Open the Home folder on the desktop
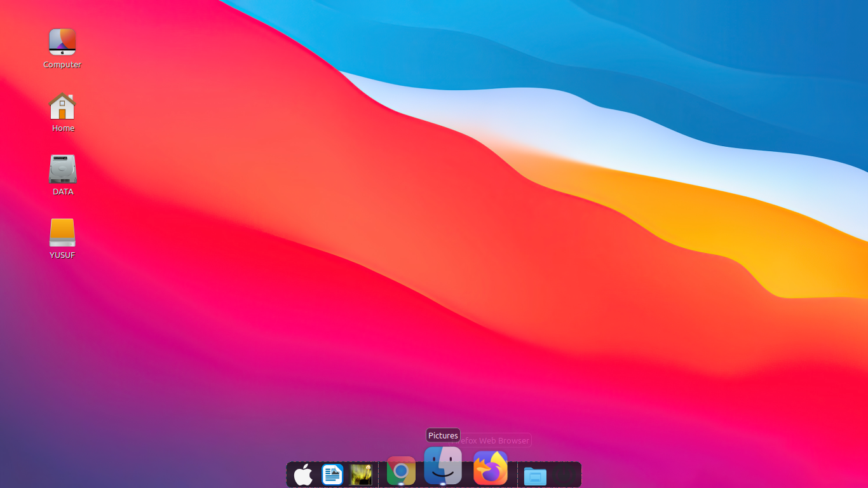 (62, 105)
